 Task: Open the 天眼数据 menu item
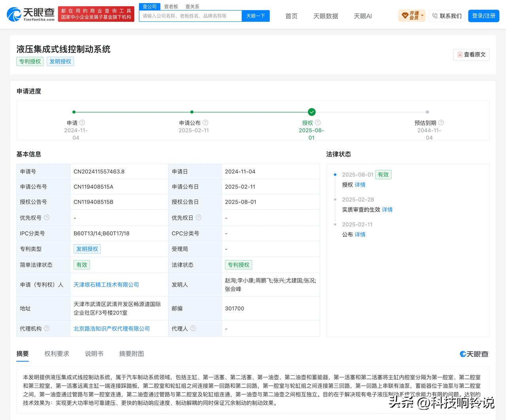click(326, 16)
